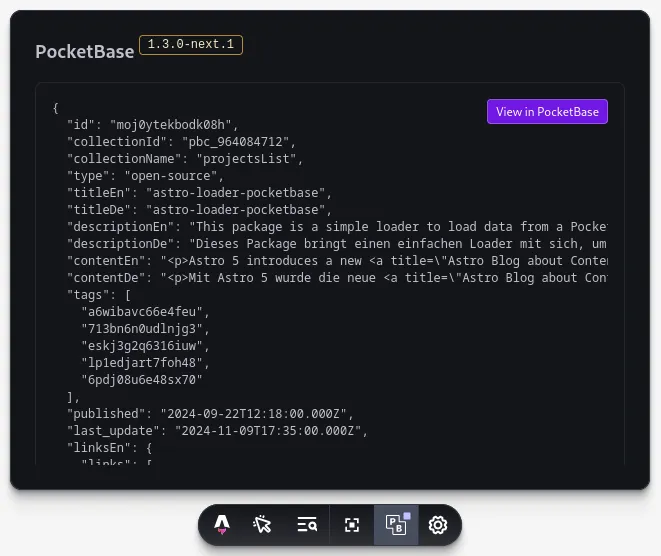Viewport: 661px width, 556px height.
Task: Click the View in PocketBase button
Action: pos(547,112)
